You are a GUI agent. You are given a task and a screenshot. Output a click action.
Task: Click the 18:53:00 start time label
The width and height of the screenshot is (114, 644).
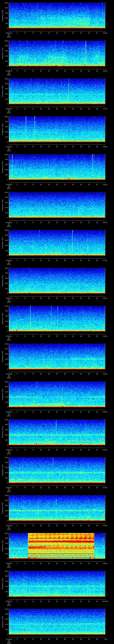point(9,374)
